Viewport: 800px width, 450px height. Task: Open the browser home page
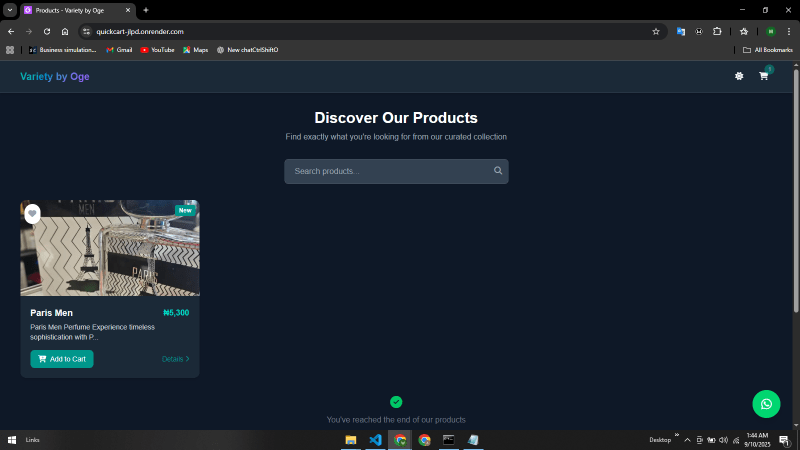point(65,32)
